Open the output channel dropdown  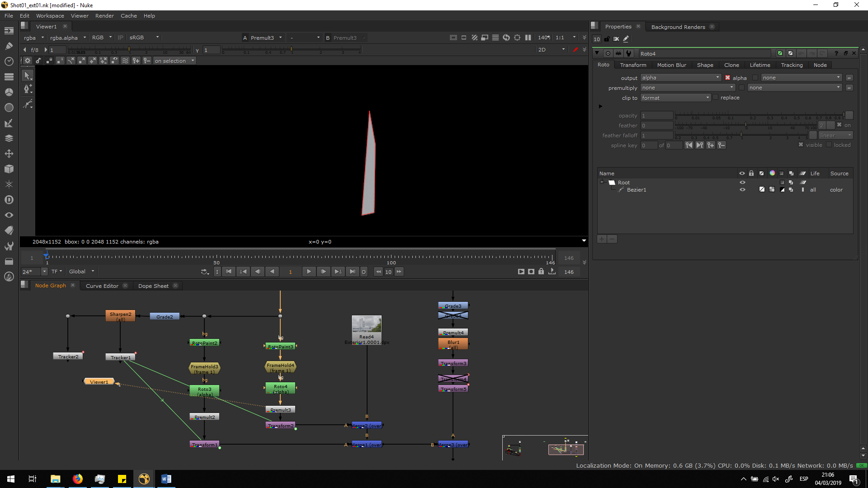point(680,78)
